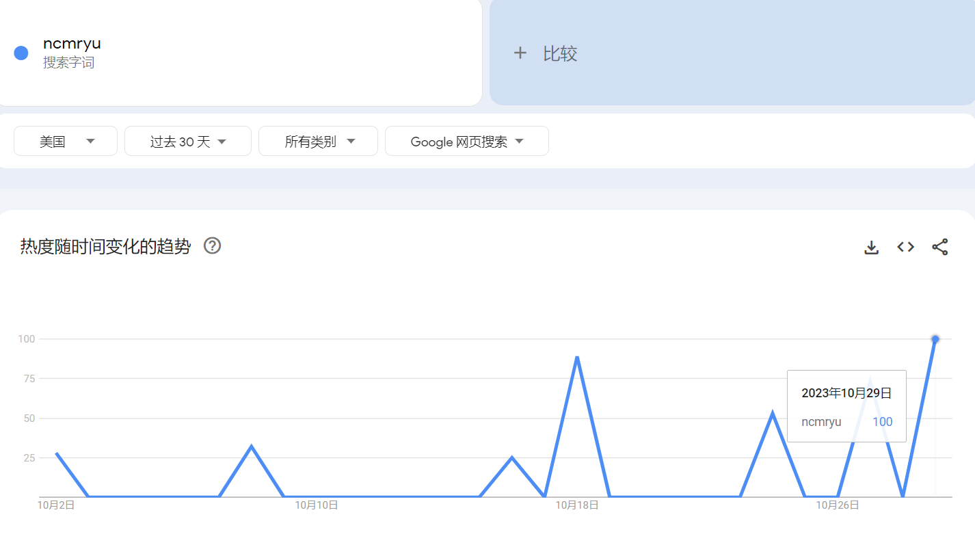The height and width of the screenshot is (560, 975).
Task: Click the highlighted data point at 100
Action: point(935,339)
